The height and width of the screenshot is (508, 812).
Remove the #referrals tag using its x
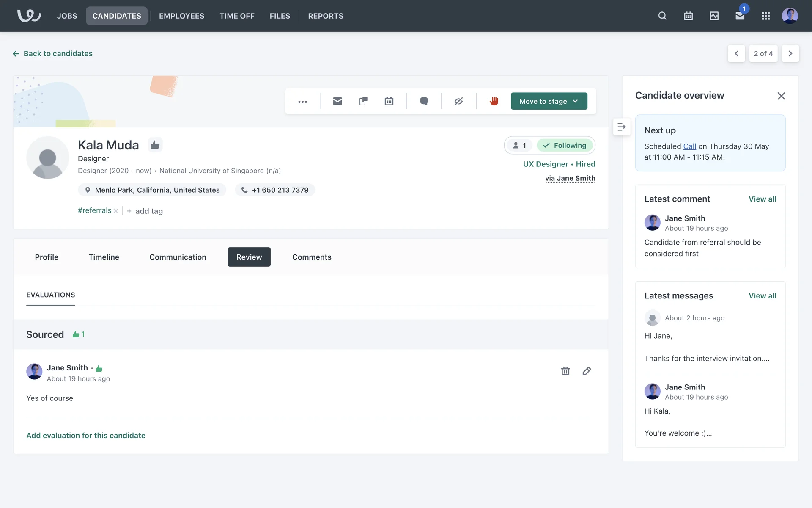116,211
